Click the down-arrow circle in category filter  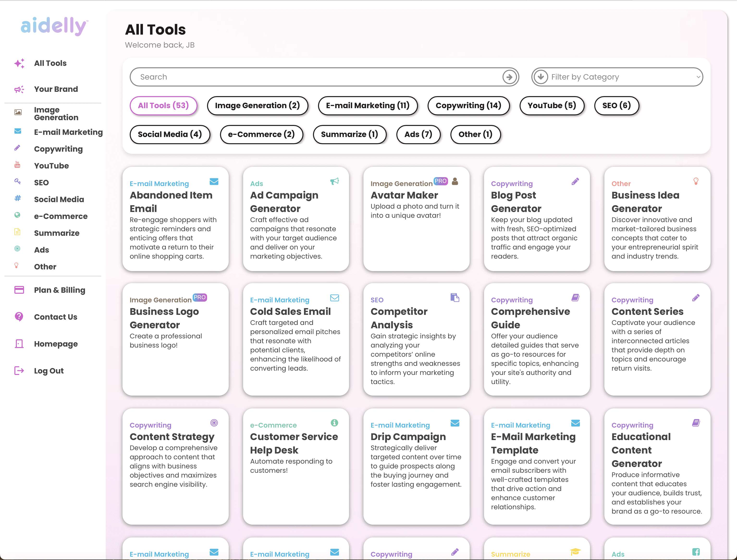pos(541,77)
